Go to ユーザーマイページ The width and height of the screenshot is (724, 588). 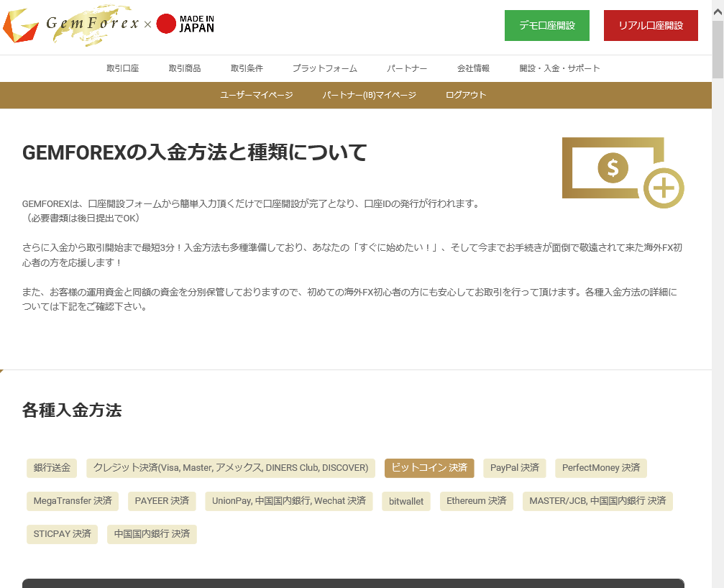pos(256,95)
